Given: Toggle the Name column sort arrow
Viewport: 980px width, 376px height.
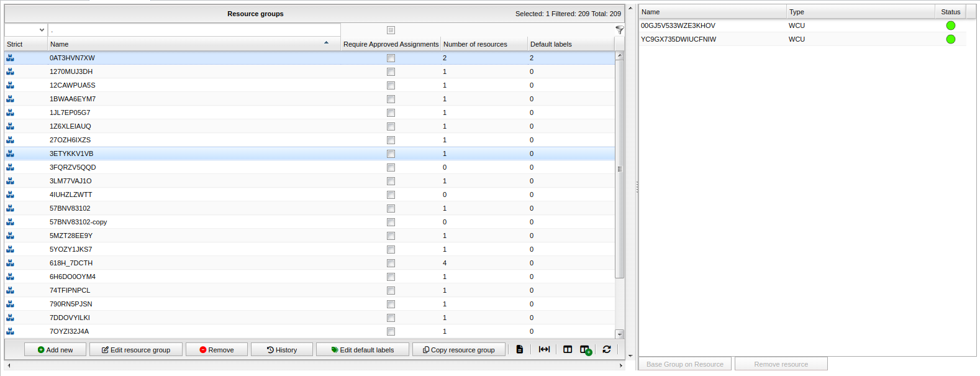Looking at the screenshot, I should (326, 43).
